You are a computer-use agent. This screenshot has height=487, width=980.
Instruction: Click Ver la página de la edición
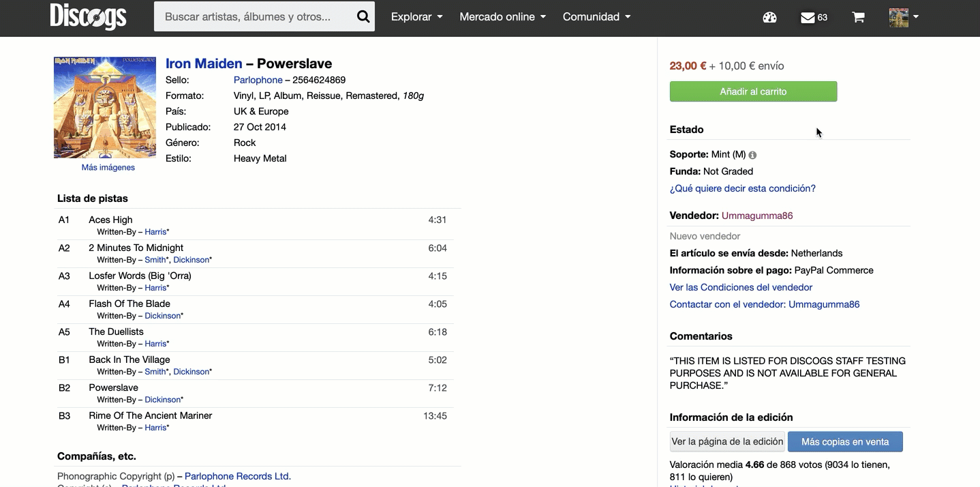coord(727,442)
